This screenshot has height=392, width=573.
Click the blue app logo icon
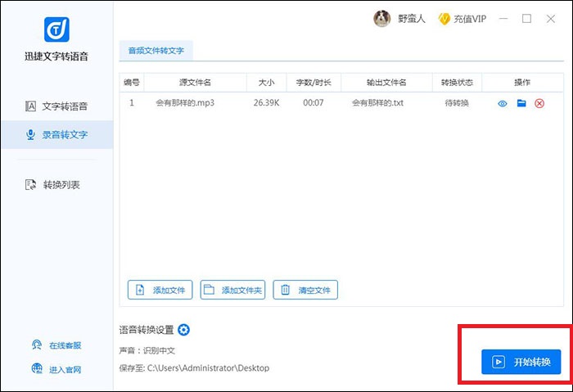[x=56, y=29]
